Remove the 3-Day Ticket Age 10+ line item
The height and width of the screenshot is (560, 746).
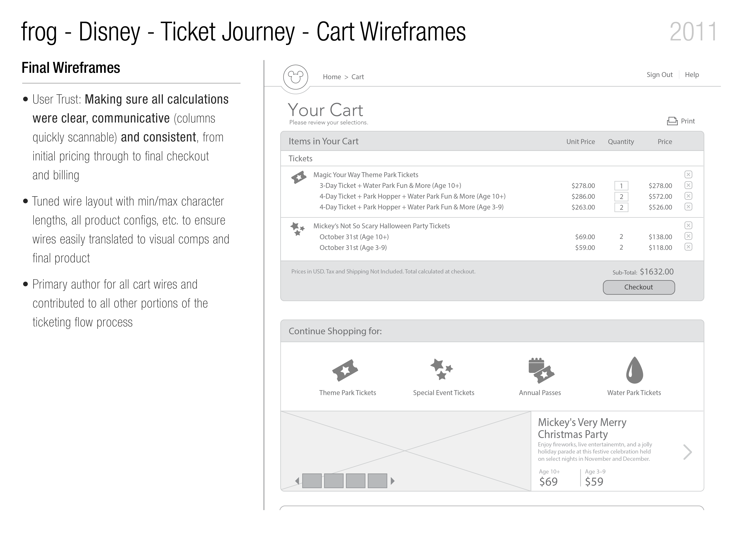688,185
